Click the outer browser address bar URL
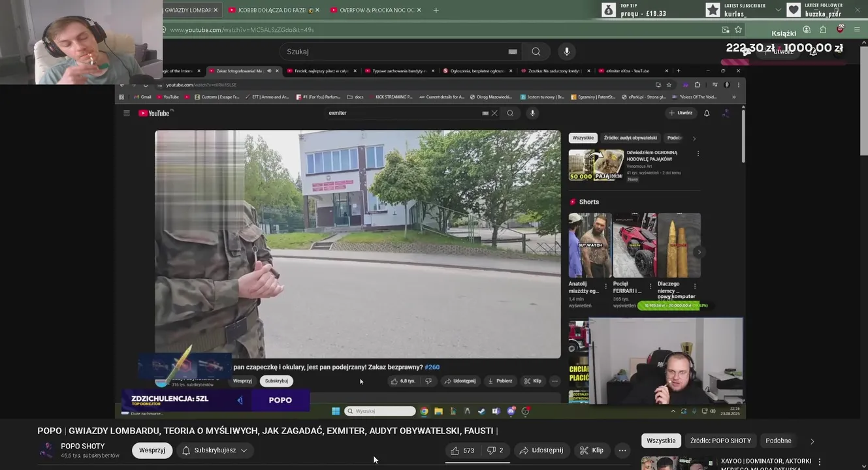868x470 pixels. click(x=242, y=30)
